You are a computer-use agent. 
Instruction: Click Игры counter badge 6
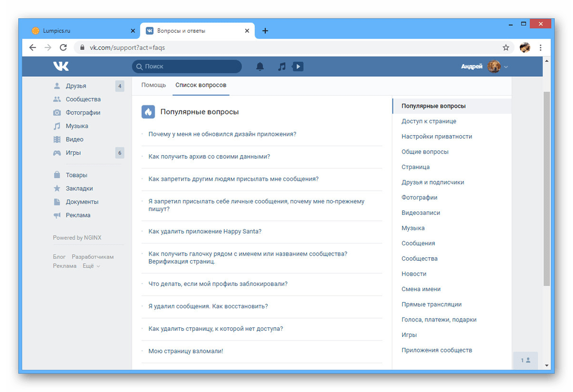point(120,153)
